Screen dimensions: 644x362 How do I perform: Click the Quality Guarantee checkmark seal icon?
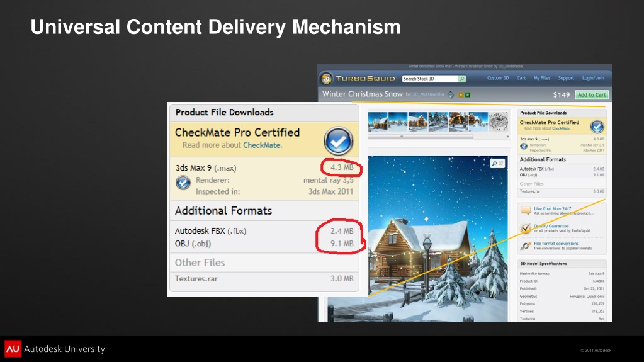tap(526, 229)
